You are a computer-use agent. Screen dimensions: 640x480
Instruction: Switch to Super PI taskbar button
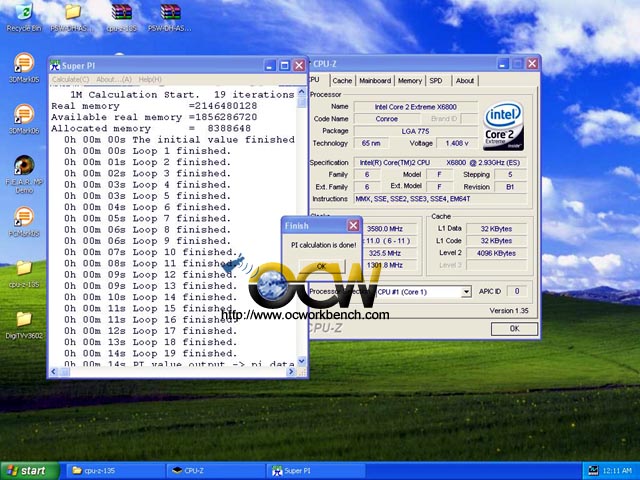point(316,471)
